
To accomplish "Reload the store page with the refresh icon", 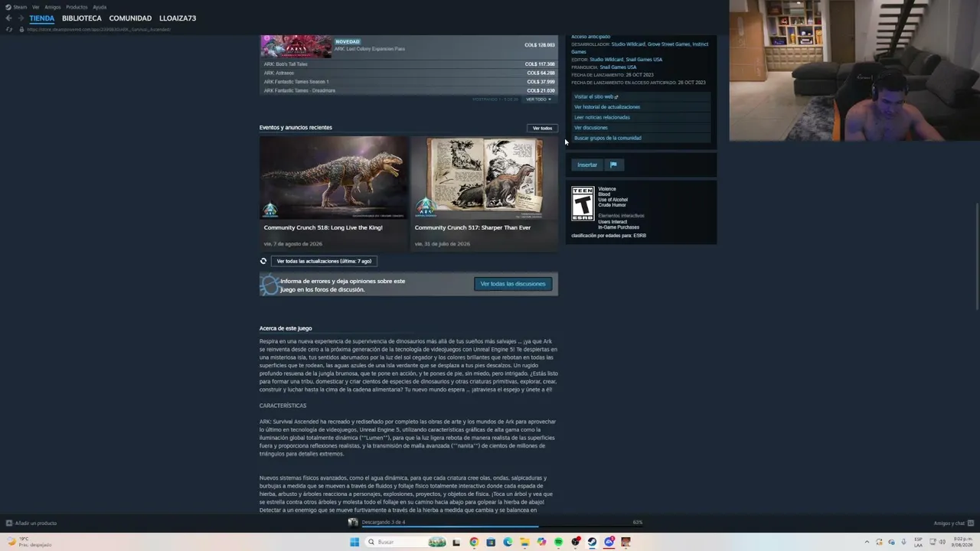I will coord(9,29).
